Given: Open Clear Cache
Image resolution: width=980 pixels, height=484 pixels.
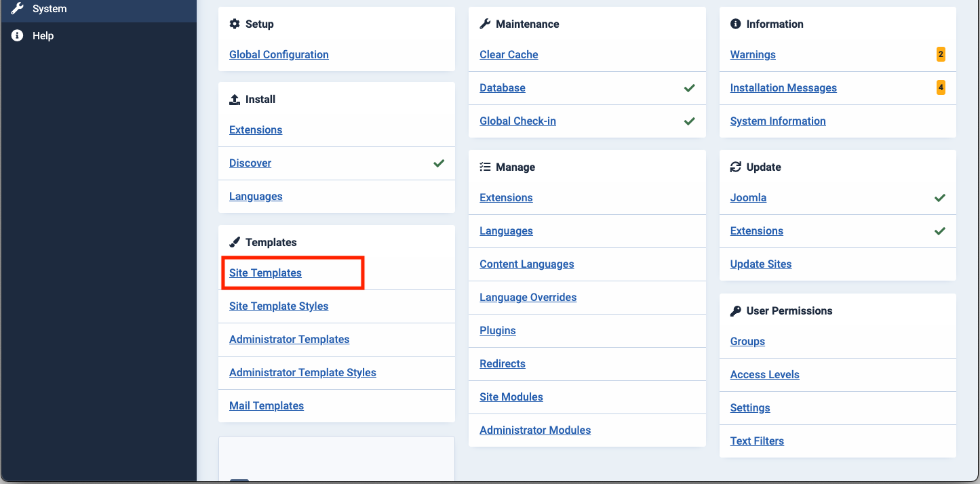Looking at the screenshot, I should 509,54.
